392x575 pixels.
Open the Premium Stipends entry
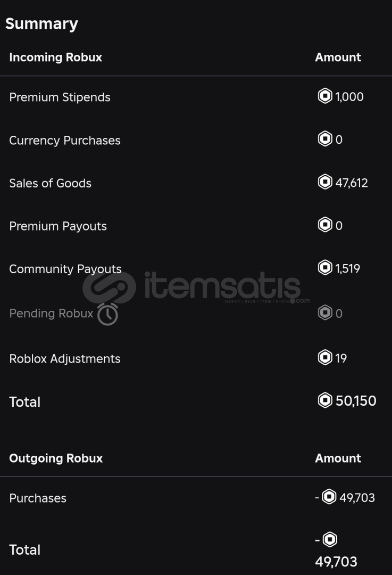60,97
